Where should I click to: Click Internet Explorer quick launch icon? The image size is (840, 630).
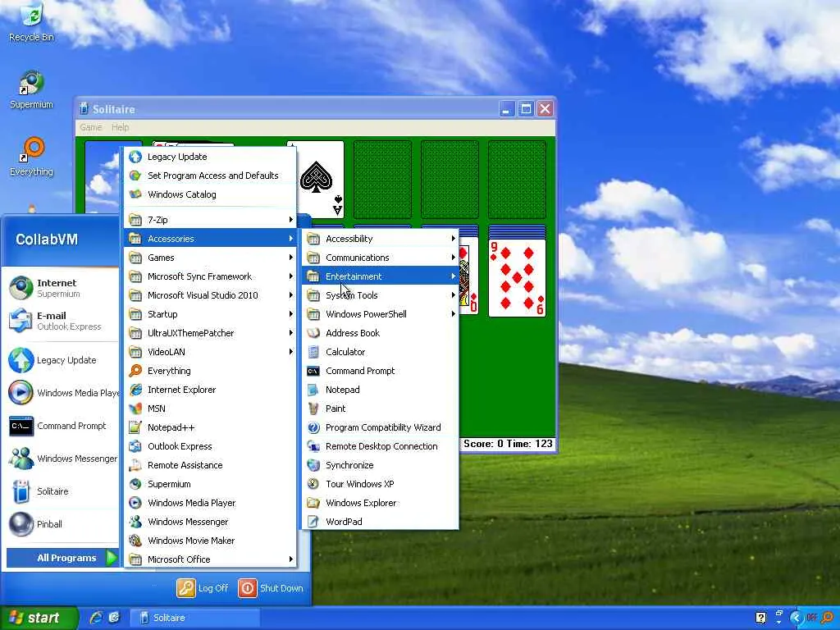[96, 618]
